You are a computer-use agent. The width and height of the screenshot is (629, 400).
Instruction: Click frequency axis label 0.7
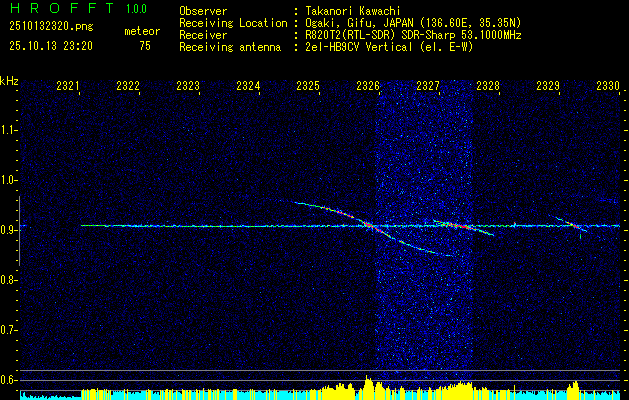[8, 330]
